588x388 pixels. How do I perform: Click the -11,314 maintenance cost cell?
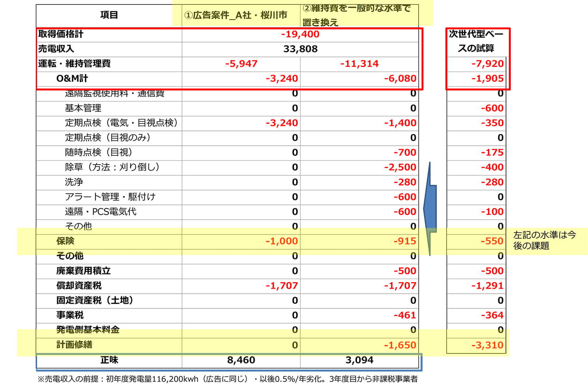coord(359,64)
